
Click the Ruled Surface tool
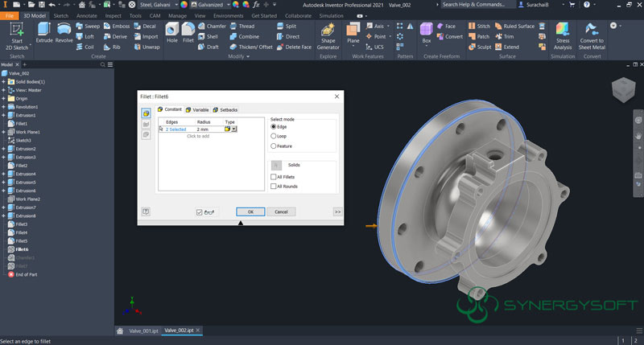point(514,26)
